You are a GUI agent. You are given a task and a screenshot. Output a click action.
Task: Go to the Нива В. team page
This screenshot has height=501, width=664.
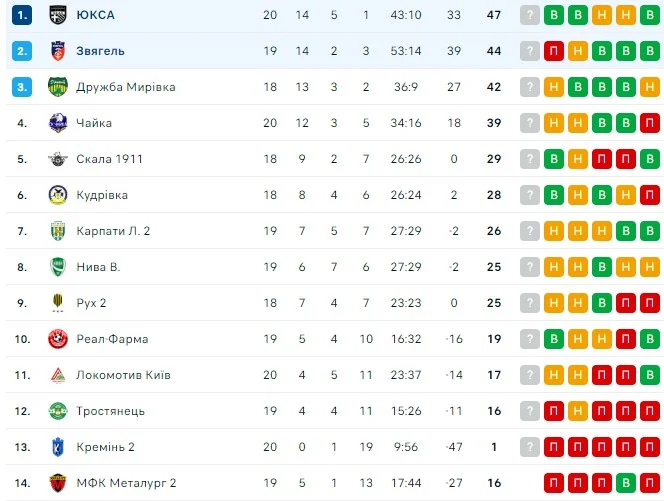click(98, 267)
